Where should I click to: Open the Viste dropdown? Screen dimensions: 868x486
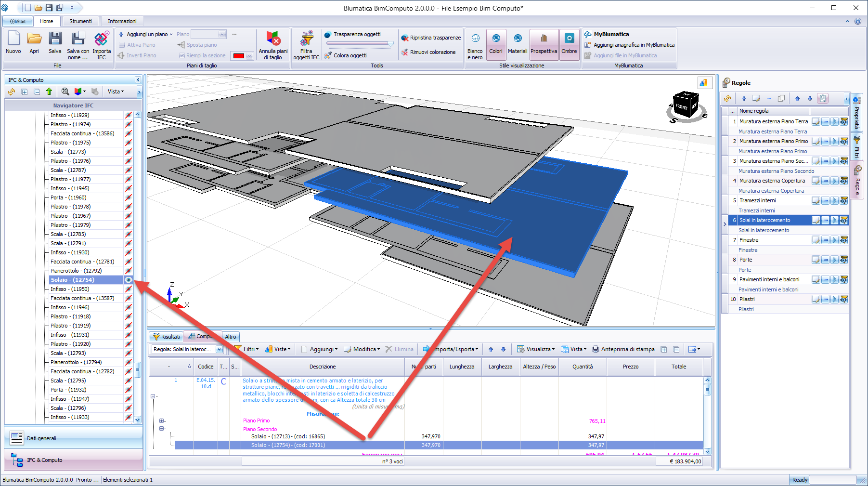[x=278, y=349]
